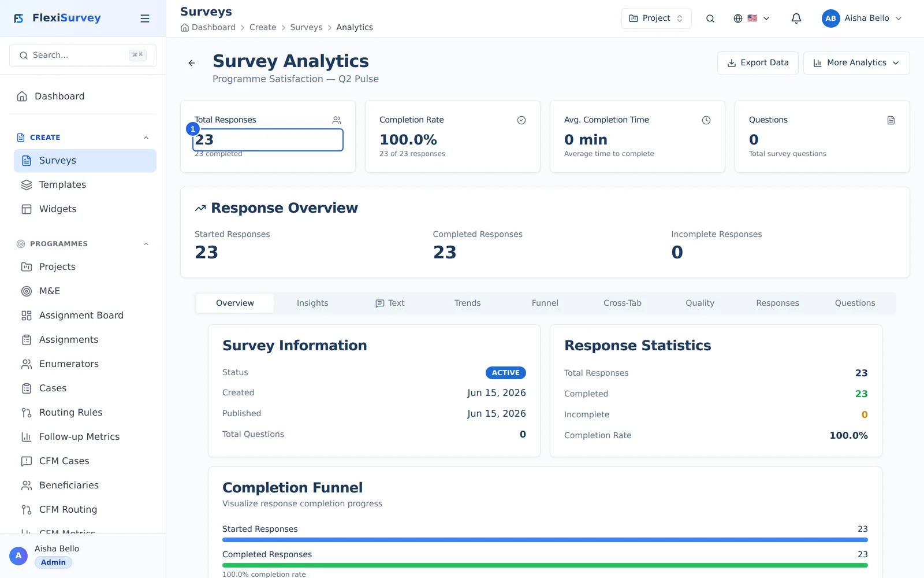Screen dimensions: 924x578
Task: Click the Assignment Board grid icon
Action: click(27, 316)
